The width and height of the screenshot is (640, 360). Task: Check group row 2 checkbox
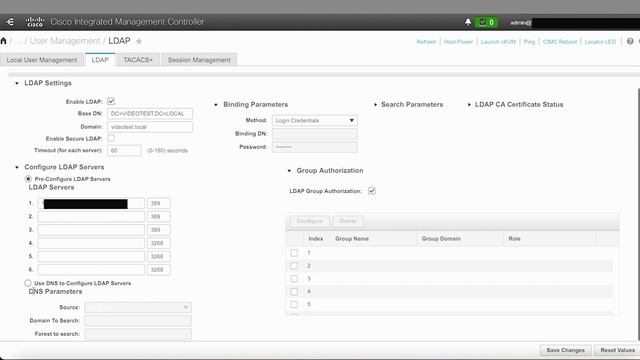point(294,266)
